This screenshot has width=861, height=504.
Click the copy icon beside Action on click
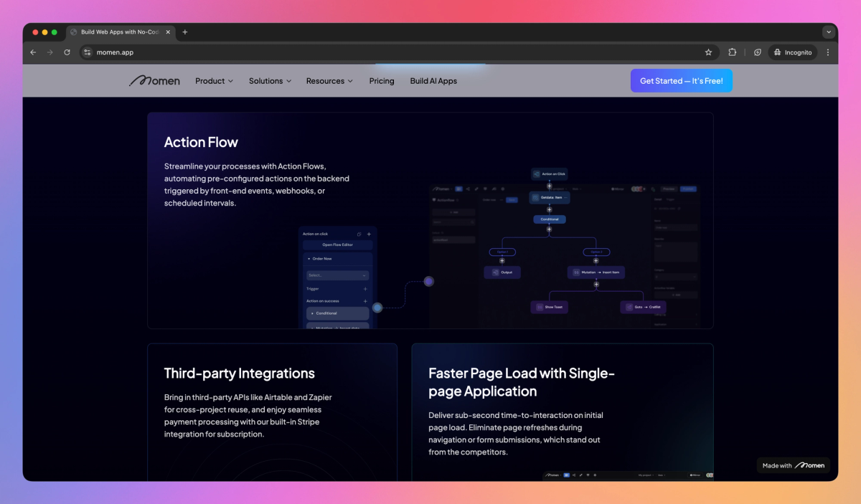pyautogui.click(x=359, y=234)
